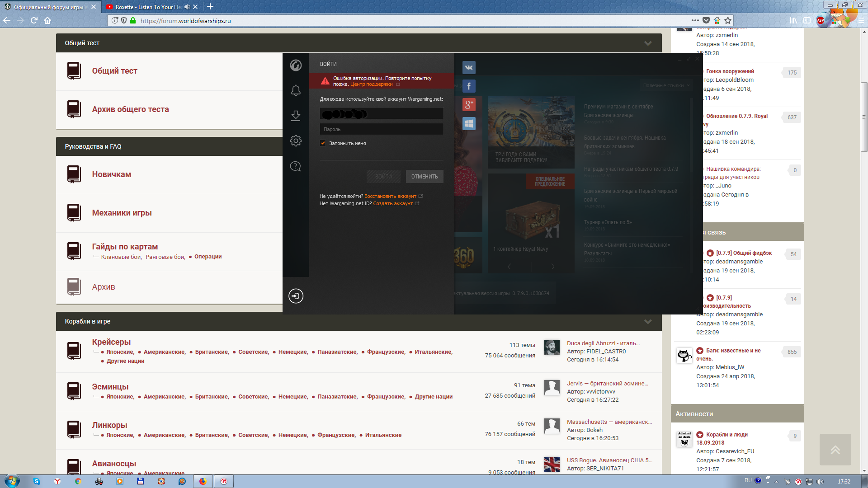Mute the Roxette YouTube tab audio
The width and height of the screenshot is (868, 488).
pos(187,7)
